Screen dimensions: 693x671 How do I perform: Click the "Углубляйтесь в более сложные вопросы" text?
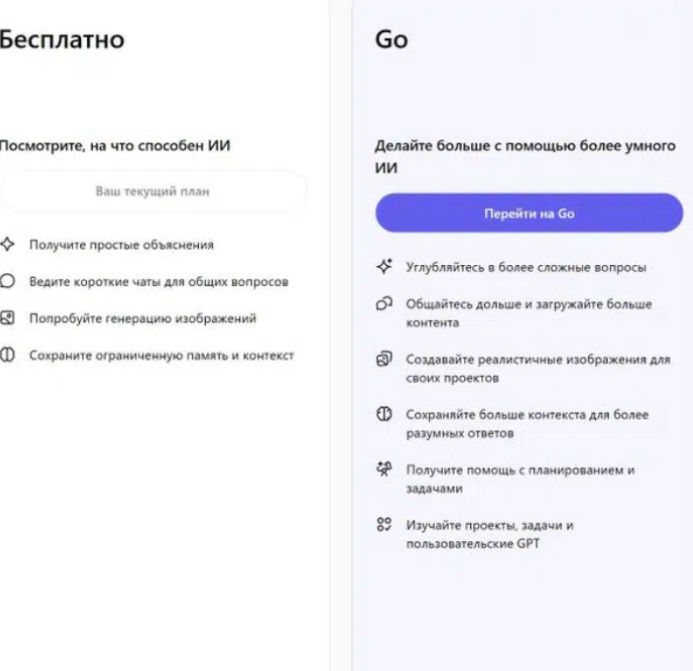(526, 268)
